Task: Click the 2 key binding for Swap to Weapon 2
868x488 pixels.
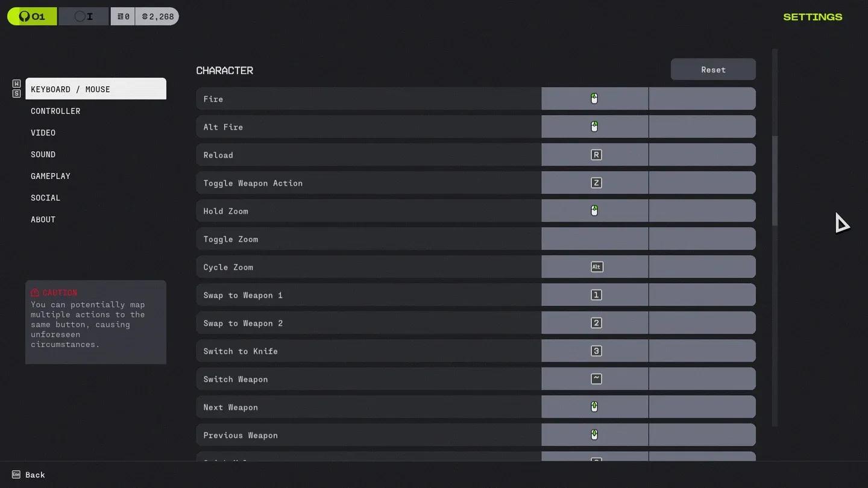Action: [x=594, y=322]
